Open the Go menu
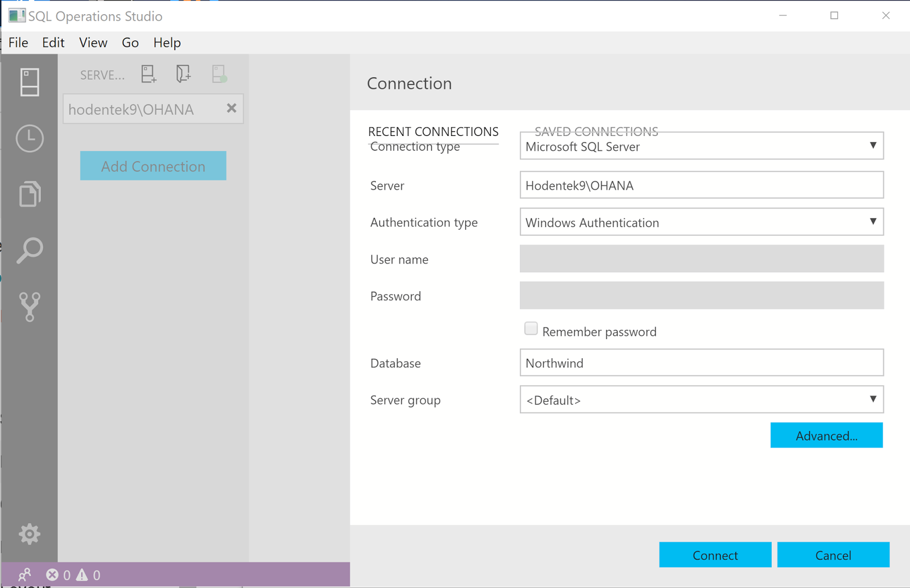Viewport: 910px width, 588px height. 130,43
